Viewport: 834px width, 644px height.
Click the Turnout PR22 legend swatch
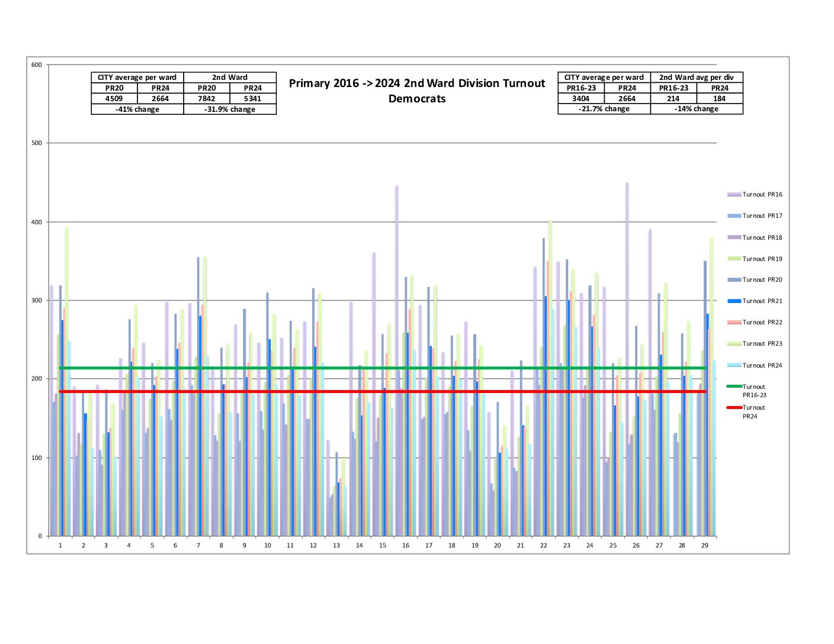click(x=734, y=323)
